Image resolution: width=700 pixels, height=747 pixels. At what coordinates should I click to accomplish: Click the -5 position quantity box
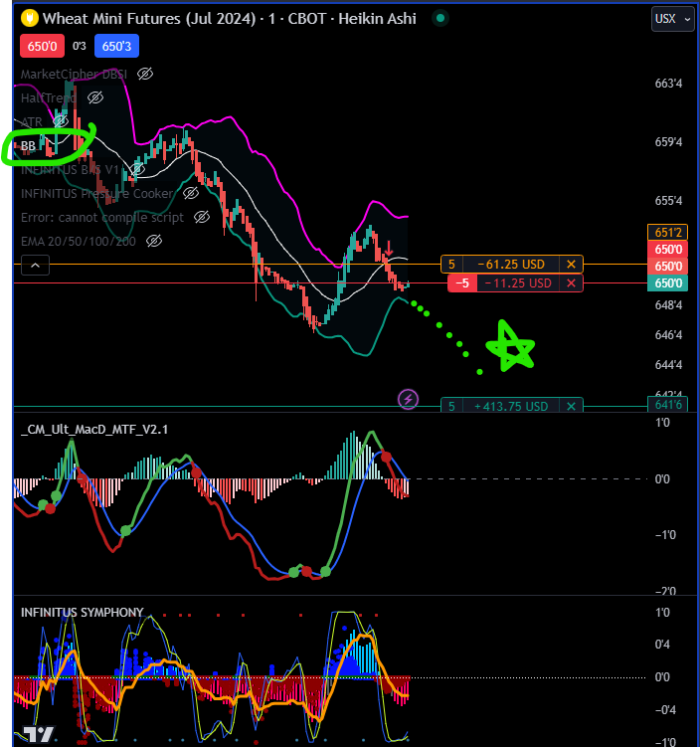462,283
